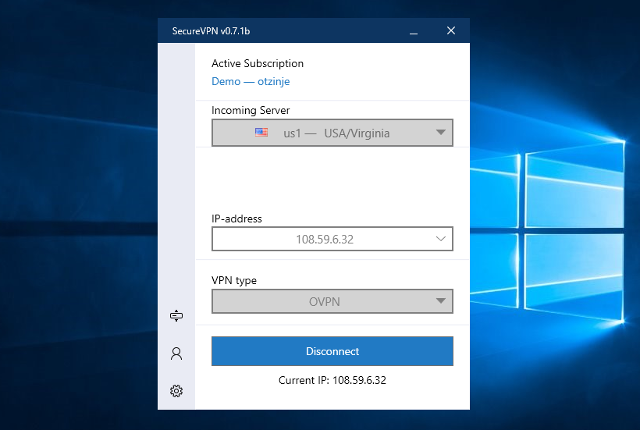The height and width of the screenshot is (430, 640).
Task: Click the US flag icon
Action: [x=261, y=132]
